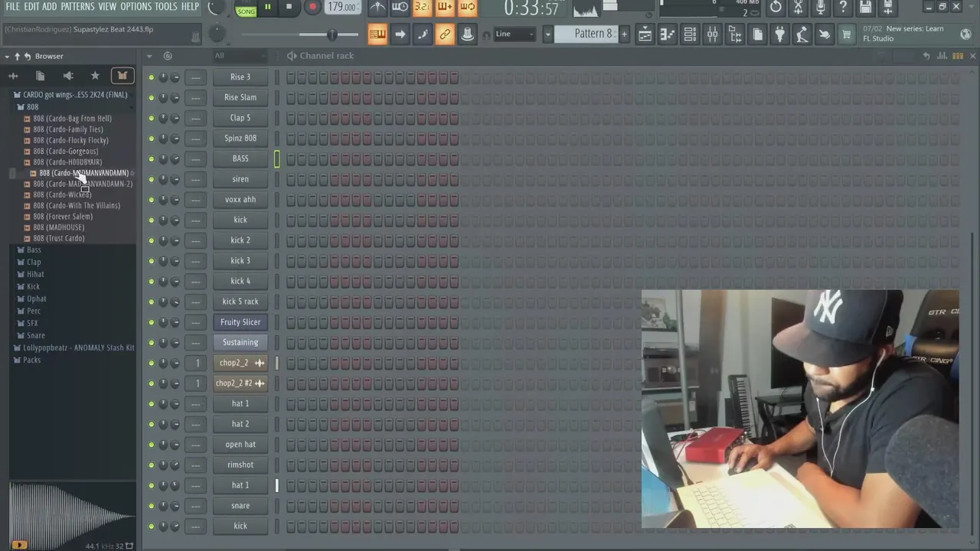
Task: Mute the kick 2 channel
Action: click(151, 240)
